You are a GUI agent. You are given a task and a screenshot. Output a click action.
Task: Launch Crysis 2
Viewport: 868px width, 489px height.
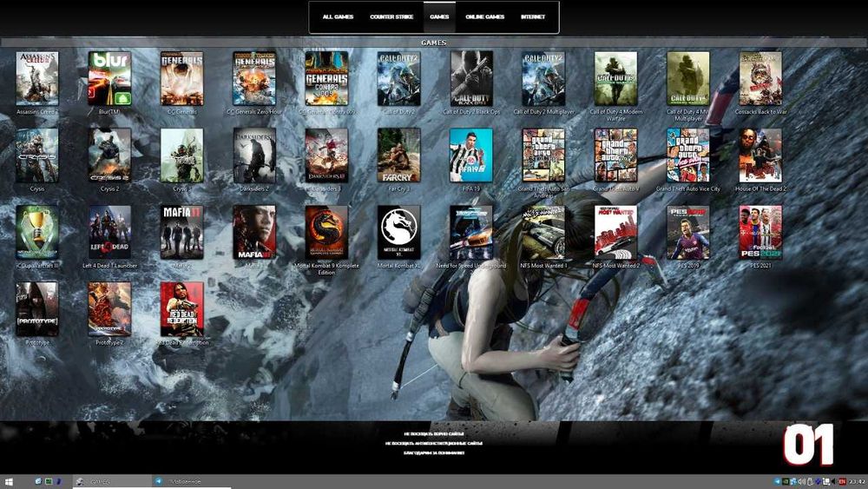[109, 155]
